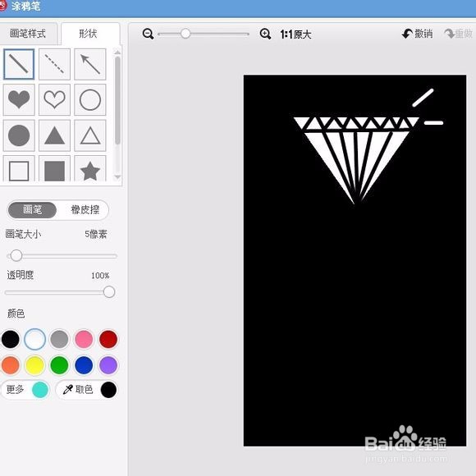The image size is (476, 476).
Task: Pick the gray color swatch
Action: click(59, 339)
